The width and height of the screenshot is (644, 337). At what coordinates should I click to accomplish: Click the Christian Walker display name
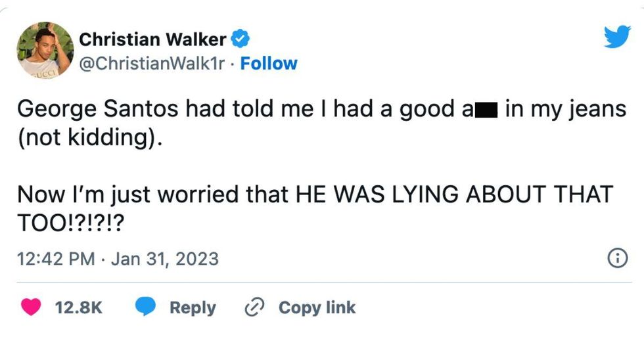click(153, 40)
